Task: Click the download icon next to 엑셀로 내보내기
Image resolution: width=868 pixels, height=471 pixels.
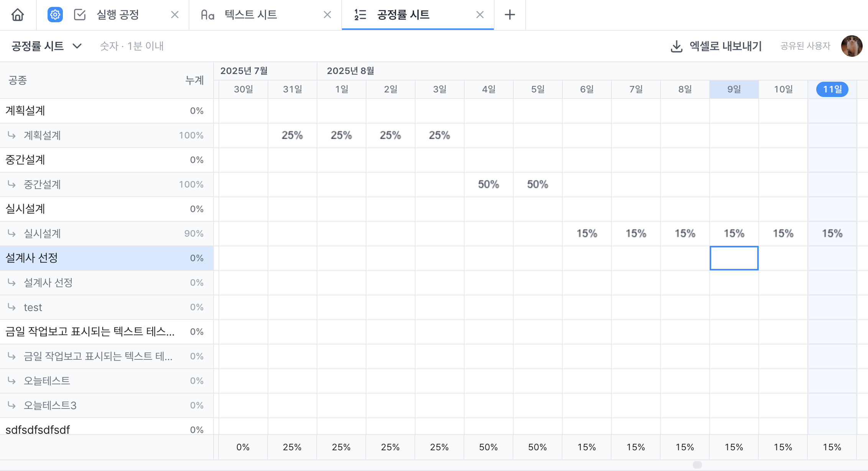Action: [x=677, y=46]
